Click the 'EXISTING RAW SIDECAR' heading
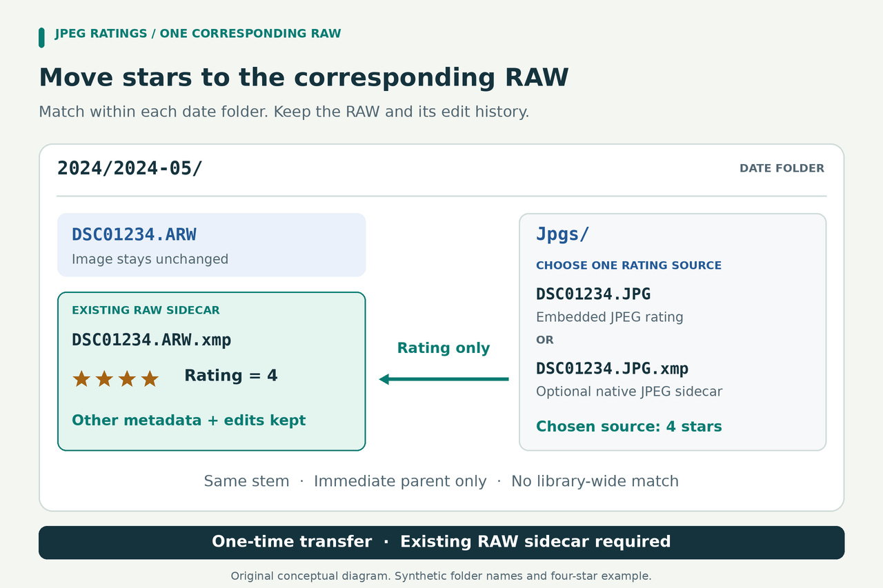Image resolution: width=883 pixels, height=588 pixels. coord(146,310)
